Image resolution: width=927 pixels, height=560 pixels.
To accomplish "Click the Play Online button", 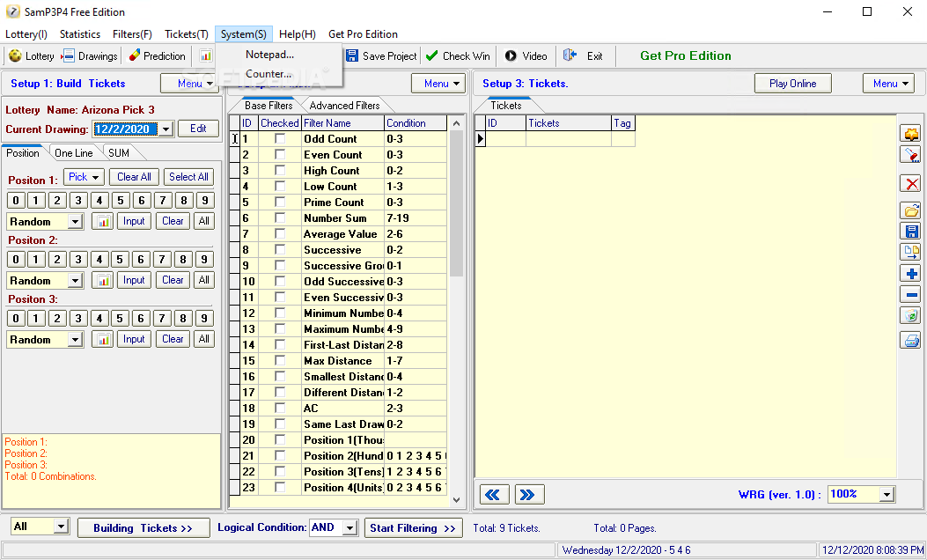I will coord(793,84).
